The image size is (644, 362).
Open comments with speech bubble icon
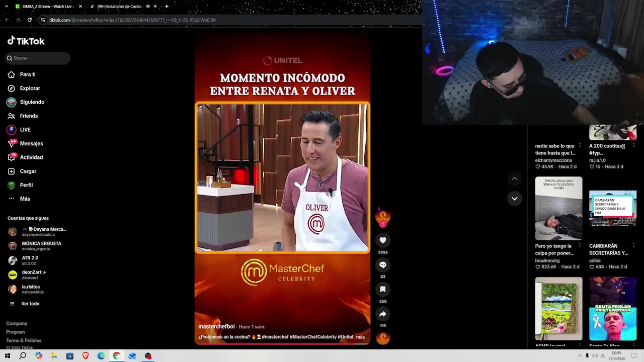383,265
